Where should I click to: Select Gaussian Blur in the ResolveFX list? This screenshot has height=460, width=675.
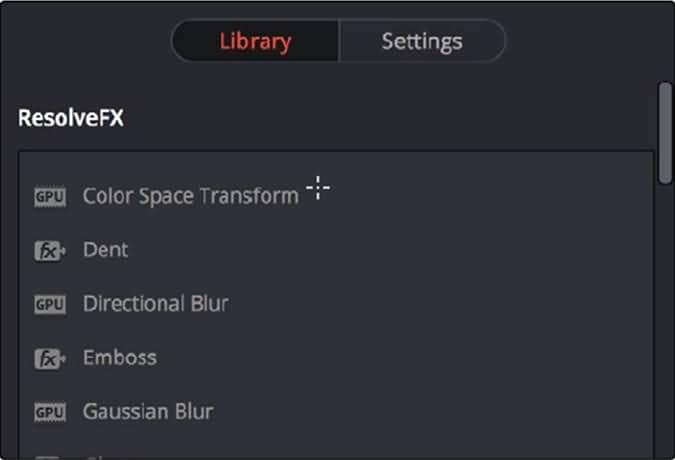[x=147, y=412]
